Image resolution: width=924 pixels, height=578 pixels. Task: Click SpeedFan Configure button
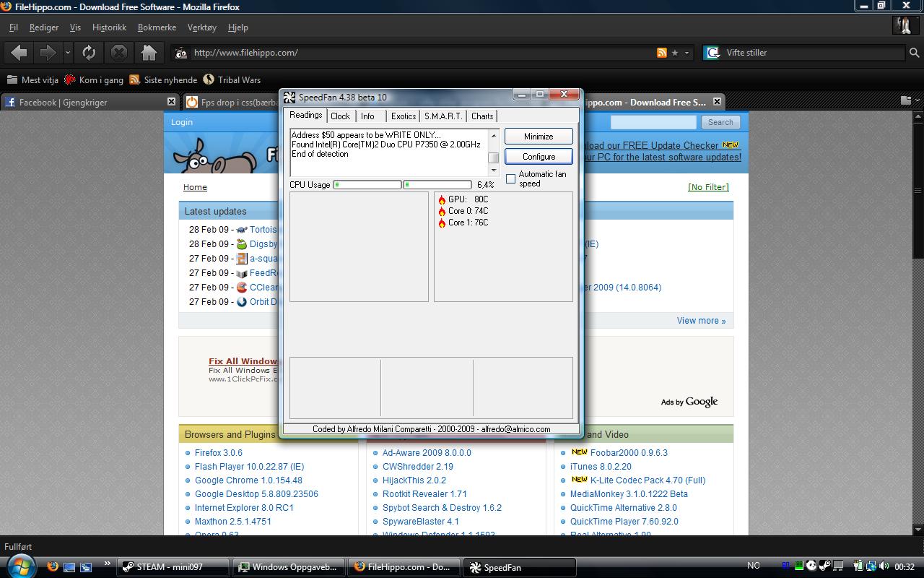[x=539, y=157]
